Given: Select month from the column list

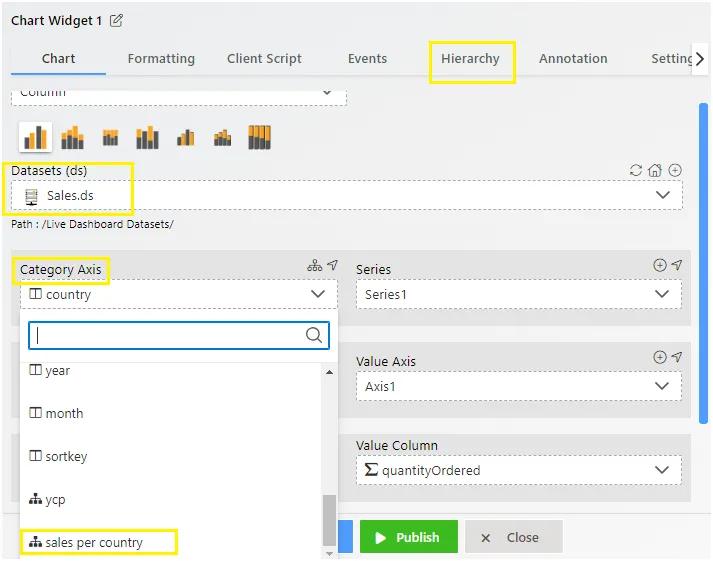Looking at the screenshot, I should (x=171, y=413).
